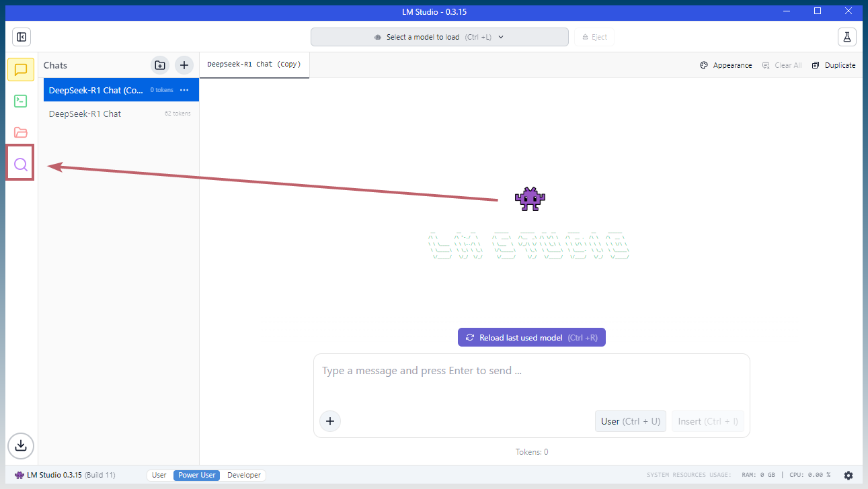Open the Appearance options
The image size is (868, 489).
click(726, 65)
